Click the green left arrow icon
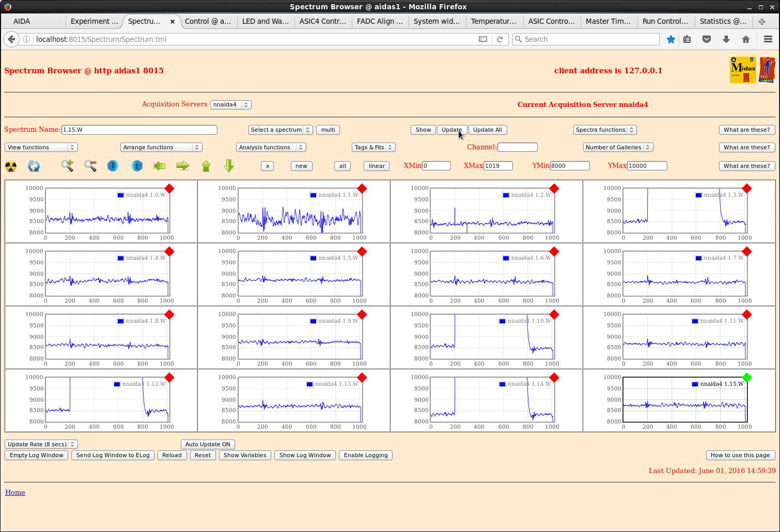 point(160,166)
